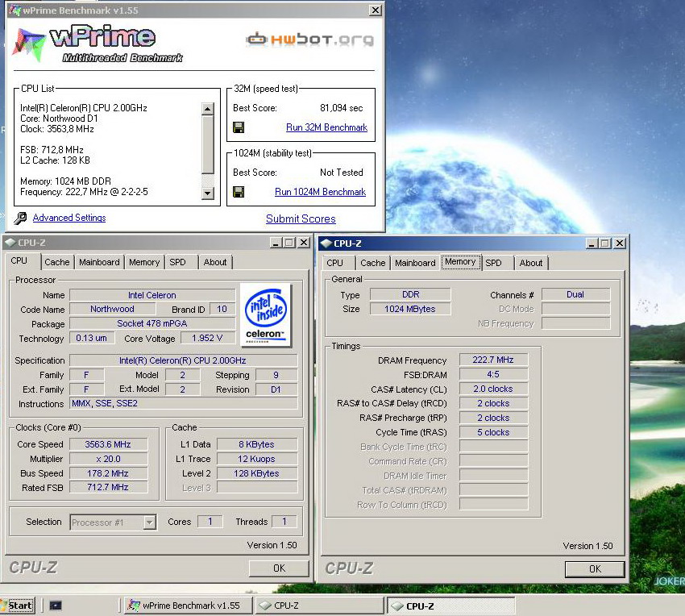Viewport: 685px width, 616px height.
Task: Click the wrench icon beside Advanced Settings
Action: (x=20, y=218)
